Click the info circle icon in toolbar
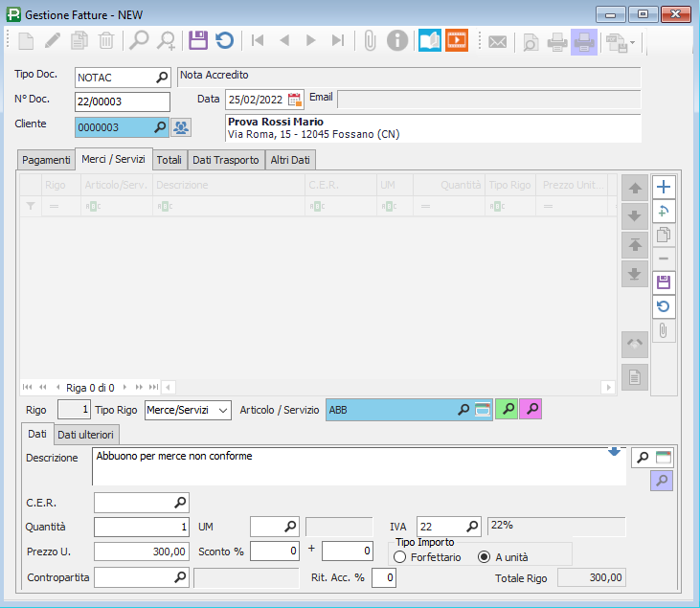 coord(396,40)
